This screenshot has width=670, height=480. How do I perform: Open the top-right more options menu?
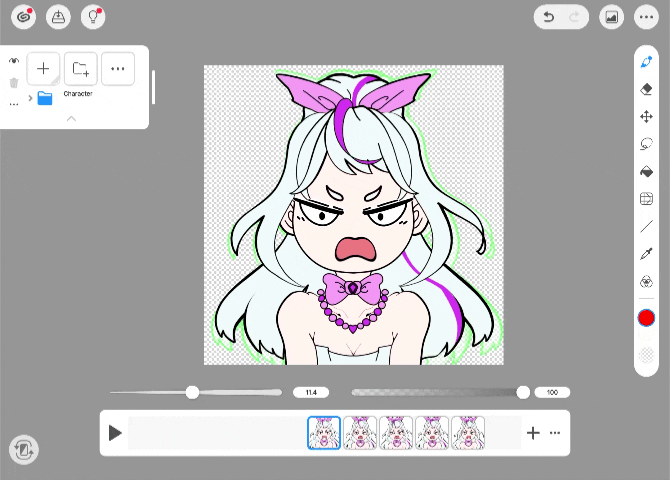[646, 17]
